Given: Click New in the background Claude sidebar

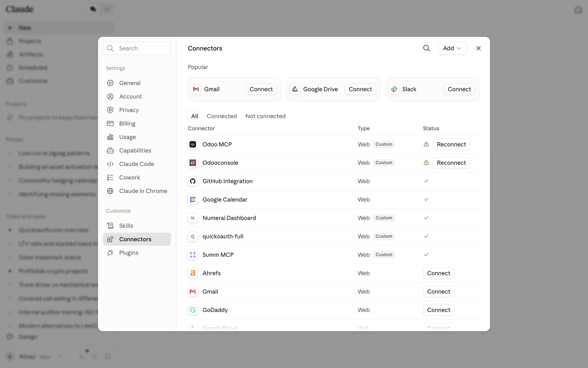Looking at the screenshot, I should (58, 28).
